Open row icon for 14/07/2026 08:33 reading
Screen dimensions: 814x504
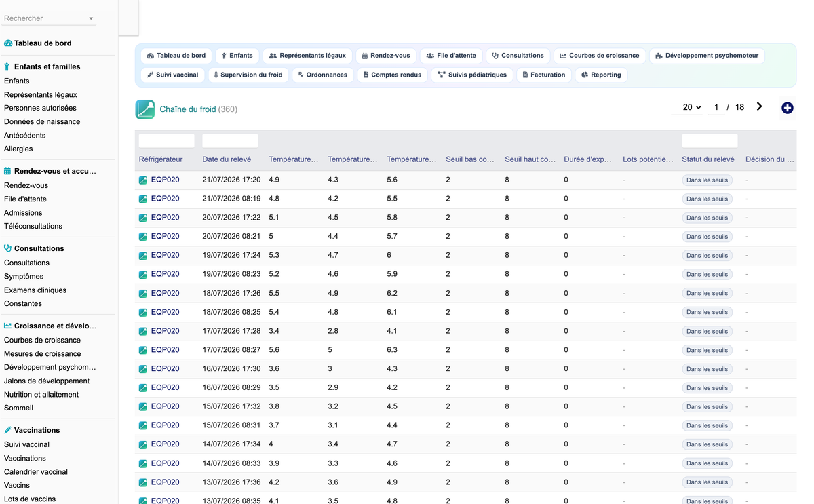click(x=143, y=463)
